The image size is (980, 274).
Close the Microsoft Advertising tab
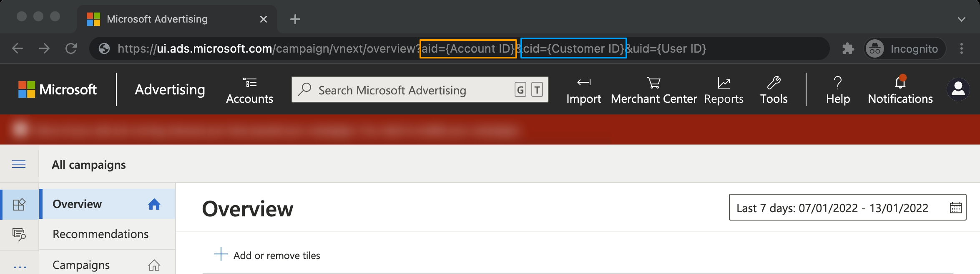coord(263,19)
